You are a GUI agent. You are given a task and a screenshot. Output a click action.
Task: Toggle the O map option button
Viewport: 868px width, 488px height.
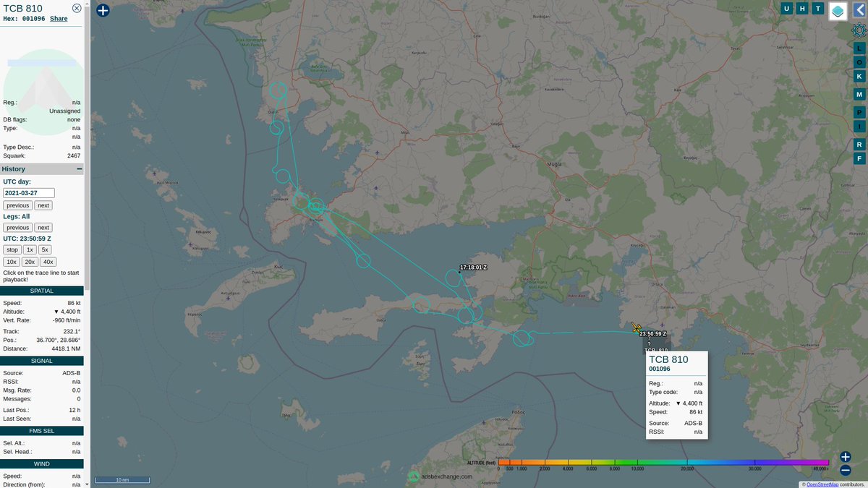(859, 63)
